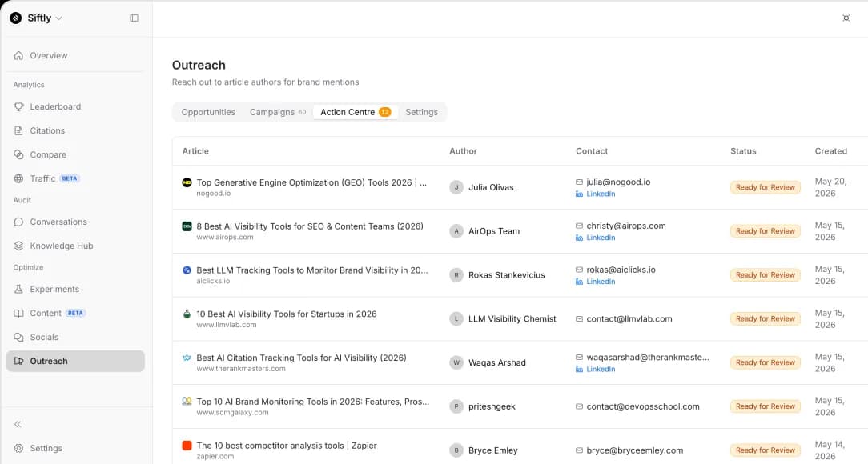
Task: Click the Settings gear icon in sidebar
Action: pos(18,449)
